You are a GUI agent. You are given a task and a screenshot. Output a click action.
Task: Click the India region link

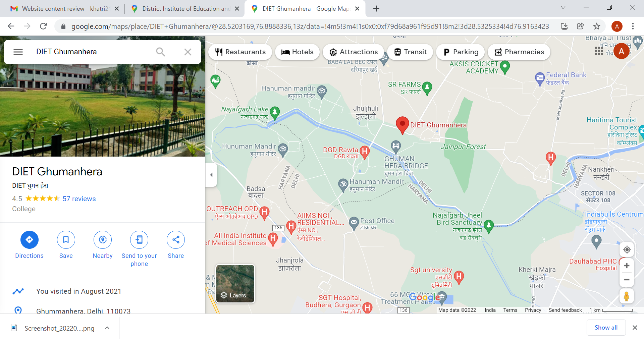[490, 310]
